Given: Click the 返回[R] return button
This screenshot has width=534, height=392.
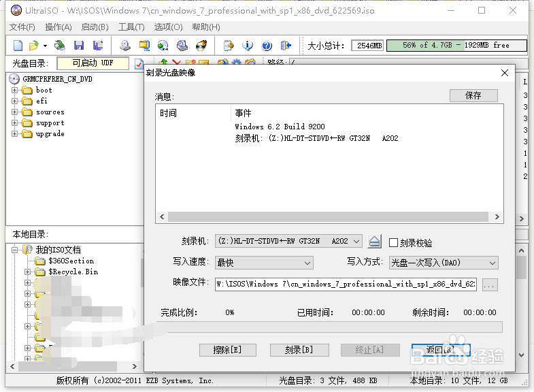Looking at the screenshot, I should [x=441, y=350].
